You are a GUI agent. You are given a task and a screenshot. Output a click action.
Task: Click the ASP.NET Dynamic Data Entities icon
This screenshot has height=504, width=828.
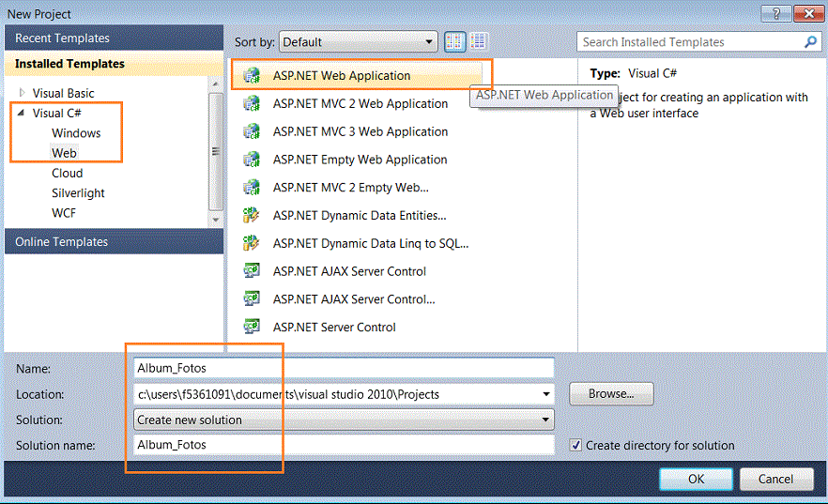[252, 215]
